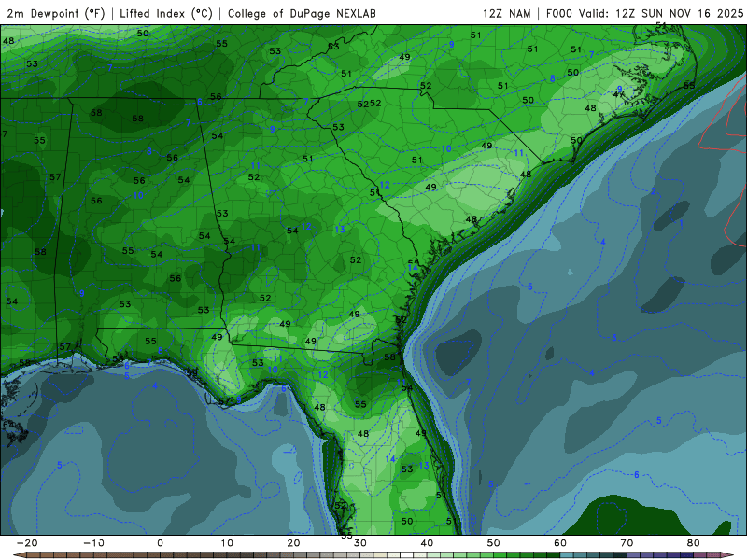The width and height of the screenshot is (747, 560).
Task: Click the blue "3" lifted index contour label
Action: coord(614,338)
